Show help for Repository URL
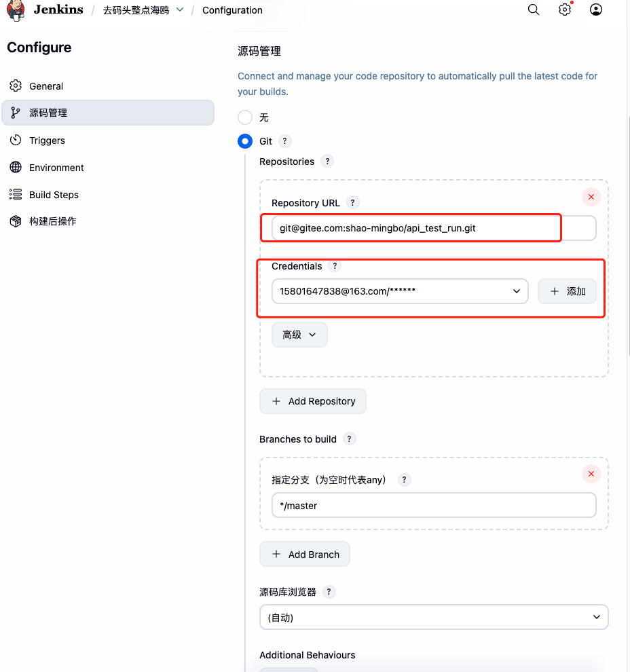 pos(352,202)
